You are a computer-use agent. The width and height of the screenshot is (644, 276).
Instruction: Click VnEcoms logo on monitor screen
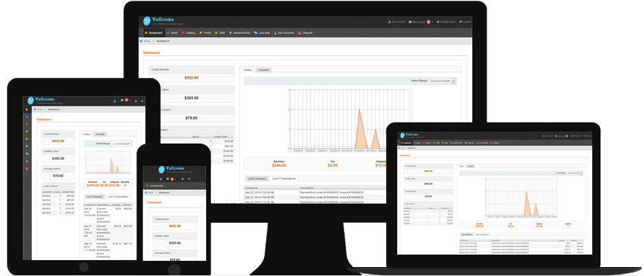[163, 21]
